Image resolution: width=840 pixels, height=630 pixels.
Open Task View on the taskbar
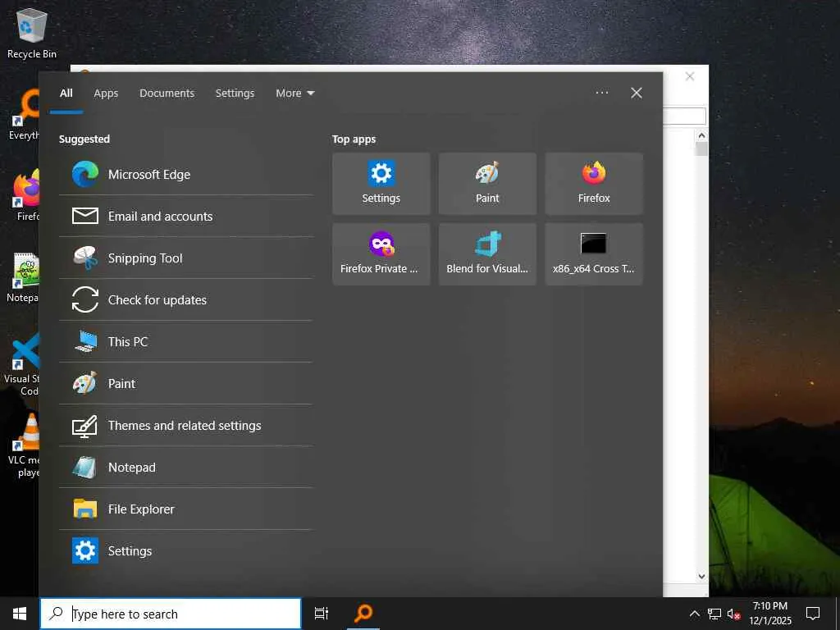coord(321,614)
